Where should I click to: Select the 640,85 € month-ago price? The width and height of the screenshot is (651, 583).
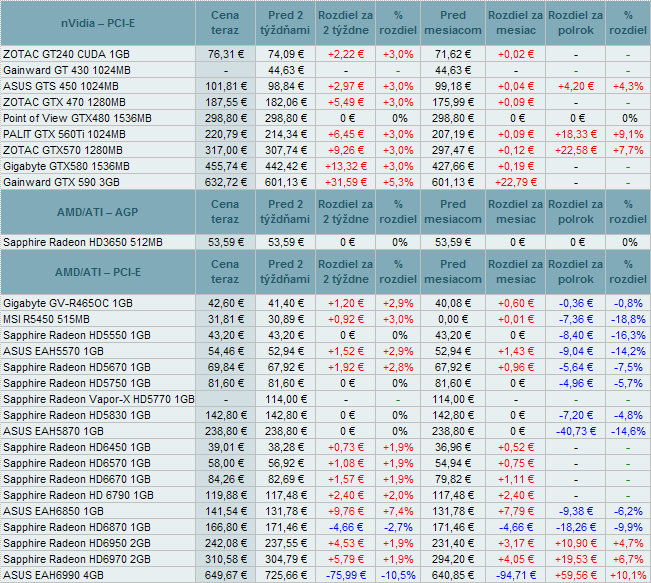click(453, 575)
